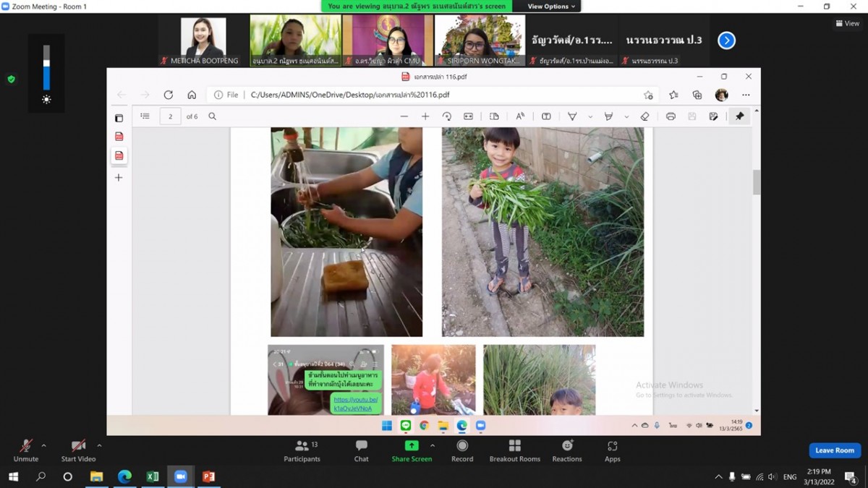The height and width of the screenshot is (488, 868).
Task: Print the PDF document
Action: click(671, 116)
